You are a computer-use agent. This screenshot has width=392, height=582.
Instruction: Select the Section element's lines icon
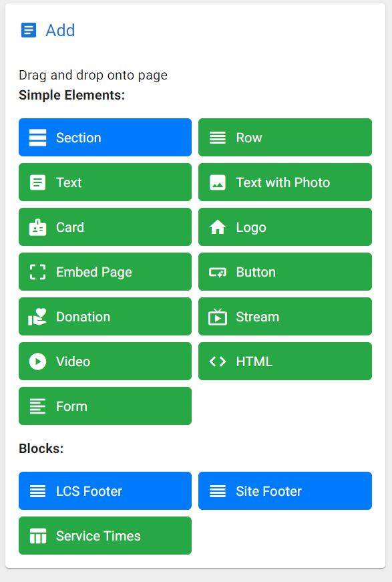pyautogui.click(x=38, y=137)
